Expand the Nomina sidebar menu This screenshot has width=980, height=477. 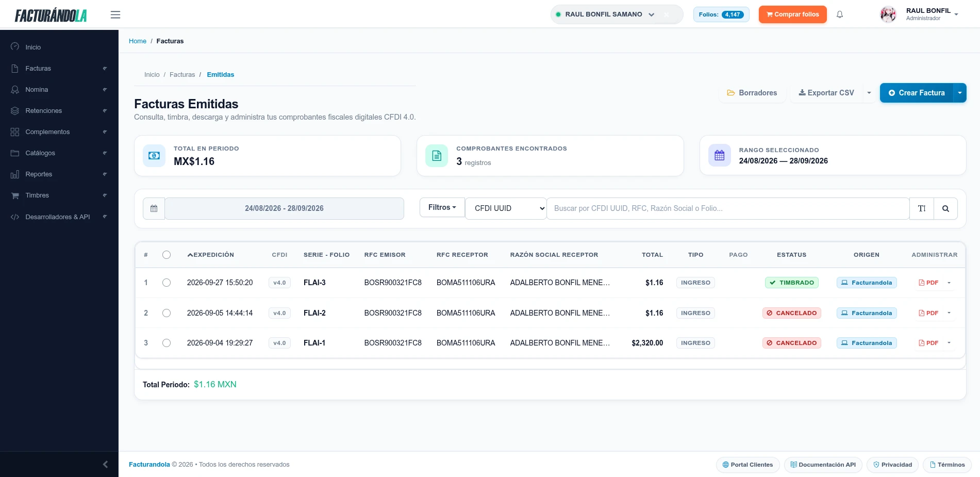click(59, 89)
